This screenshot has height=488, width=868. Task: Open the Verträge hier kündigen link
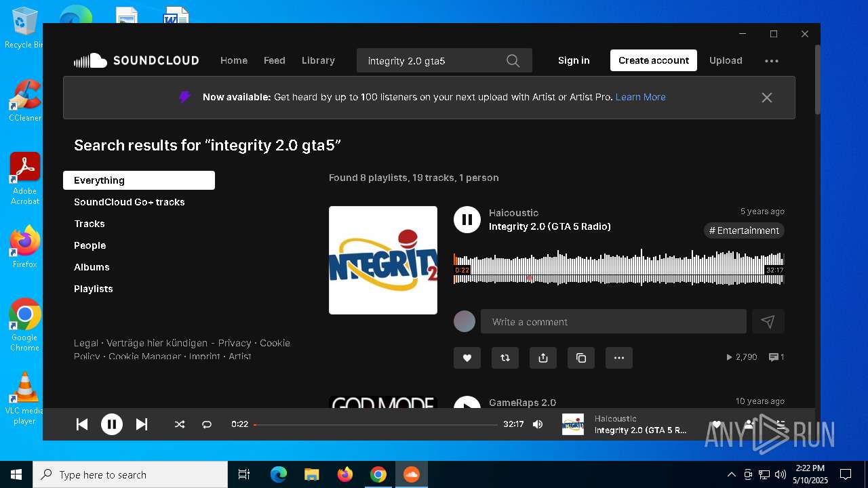coord(157,343)
